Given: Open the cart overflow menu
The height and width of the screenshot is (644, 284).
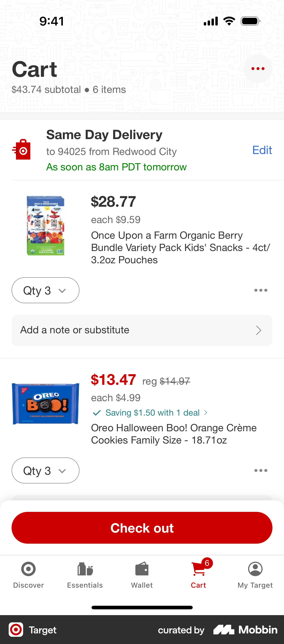Looking at the screenshot, I should tap(258, 69).
